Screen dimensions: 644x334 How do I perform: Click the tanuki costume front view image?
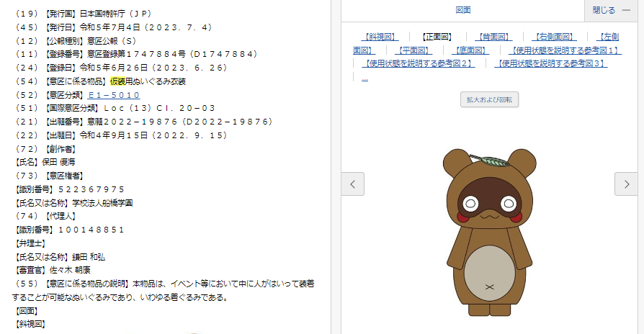(490, 233)
